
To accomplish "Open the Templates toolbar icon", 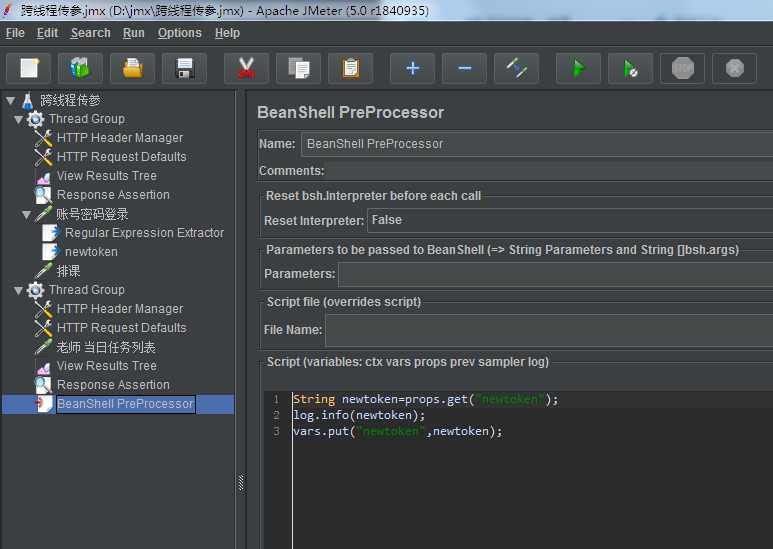I will (80, 68).
